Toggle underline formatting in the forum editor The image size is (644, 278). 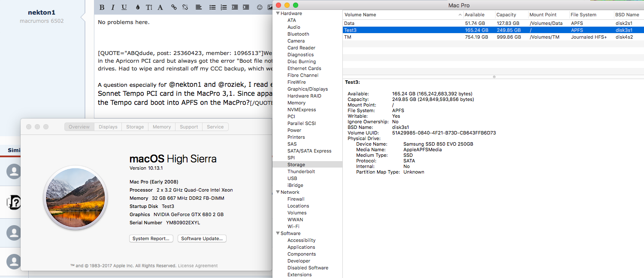coord(124,7)
